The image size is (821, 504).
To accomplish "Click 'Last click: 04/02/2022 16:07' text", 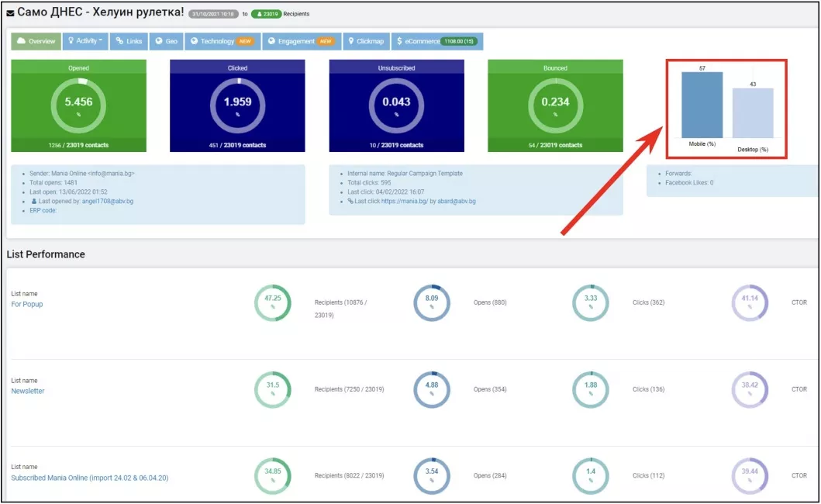I will [x=386, y=192].
